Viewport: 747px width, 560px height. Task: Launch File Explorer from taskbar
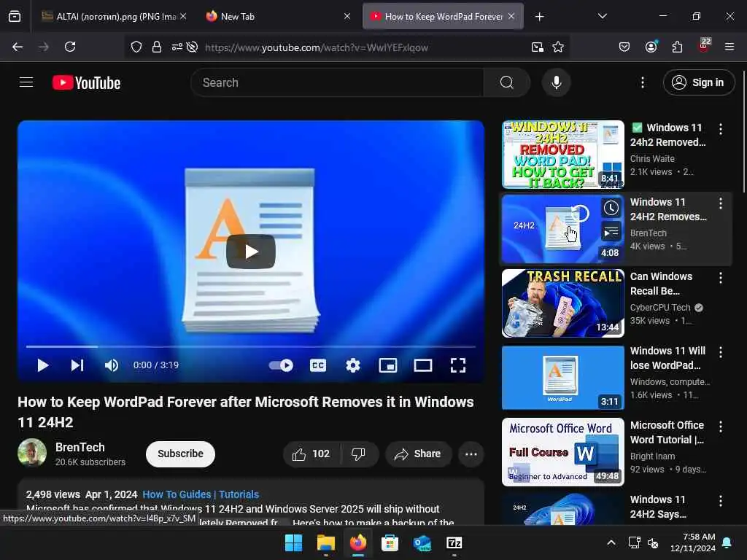point(326,542)
